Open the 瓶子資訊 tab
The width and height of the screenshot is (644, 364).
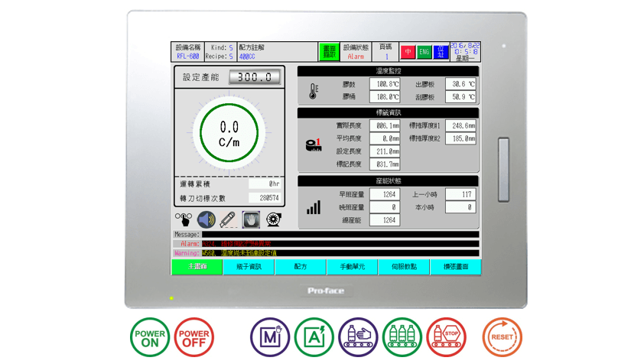pyautogui.click(x=249, y=267)
